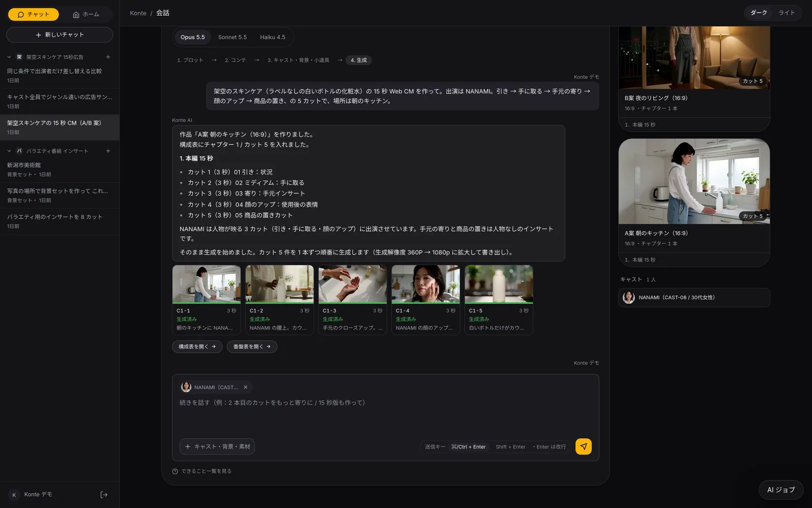Jump to step 2. コンテ
Viewport: 812px width, 508px height.
click(x=235, y=60)
